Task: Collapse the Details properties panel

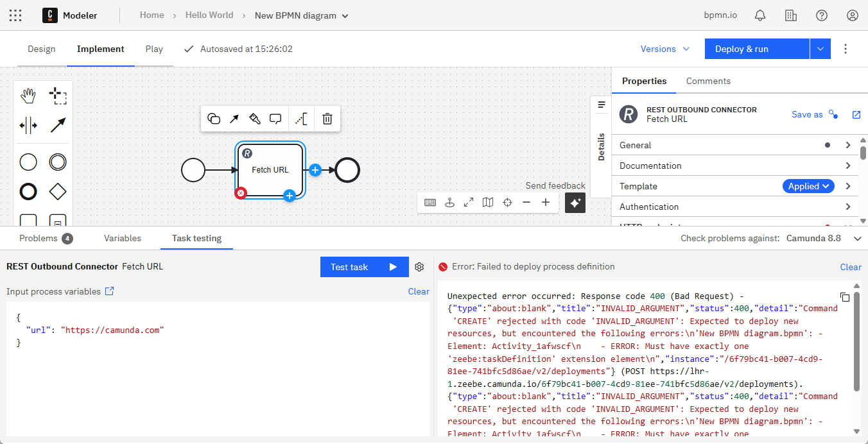Action: [x=601, y=105]
